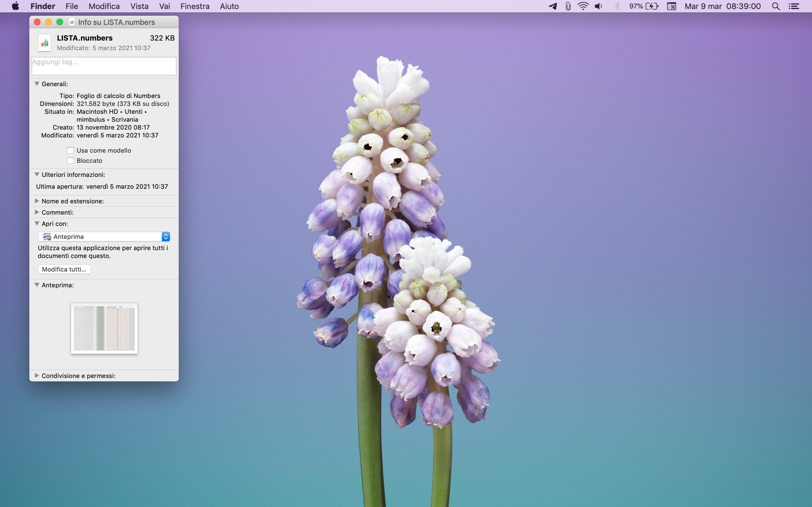
Task: Click the Telegram paper plane icon
Action: [553, 6]
